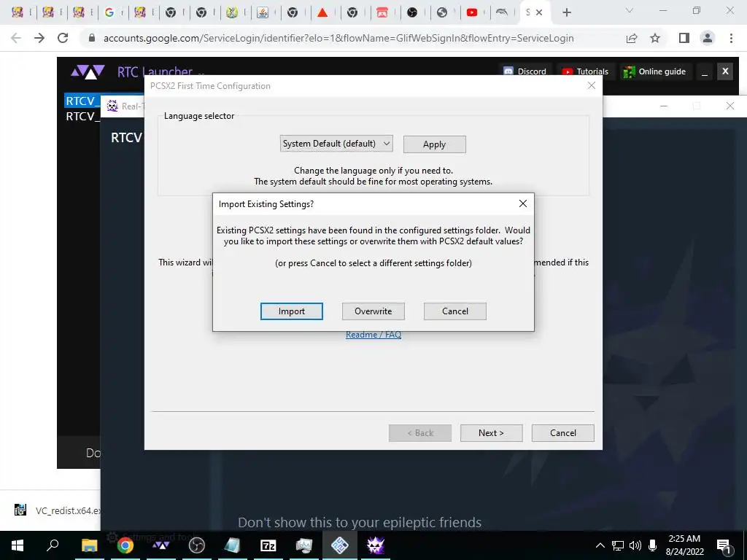Apply the selected language

pyautogui.click(x=435, y=144)
